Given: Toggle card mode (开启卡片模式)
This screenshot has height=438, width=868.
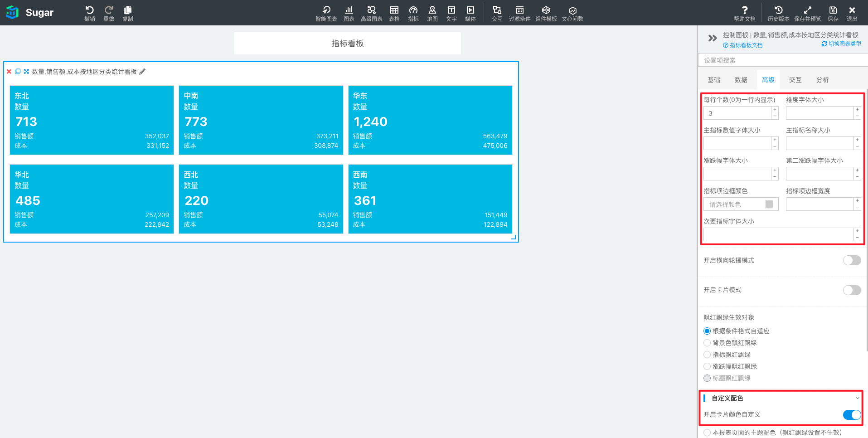Looking at the screenshot, I should pos(852,290).
